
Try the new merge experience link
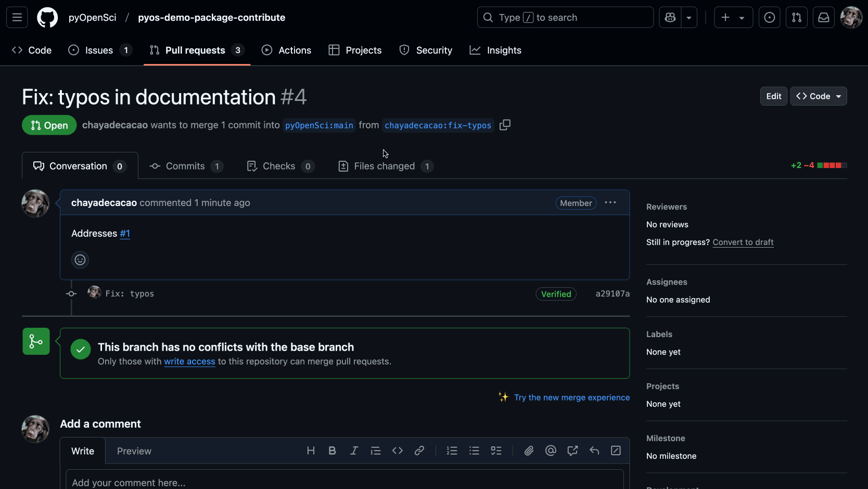coord(572,397)
